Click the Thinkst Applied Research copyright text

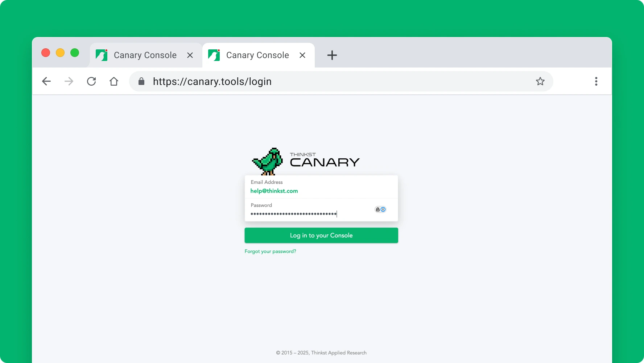pyautogui.click(x=321, y=353)
